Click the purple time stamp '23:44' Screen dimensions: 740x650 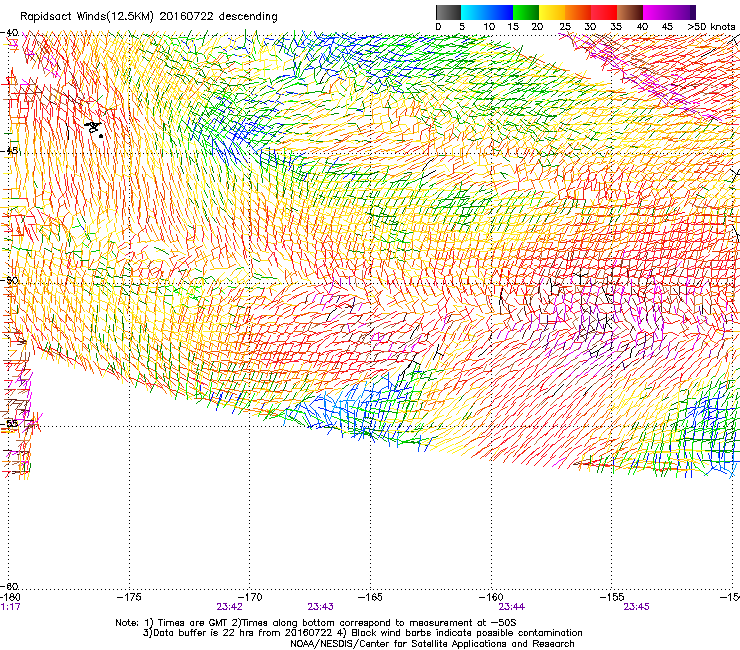(512, 607)
